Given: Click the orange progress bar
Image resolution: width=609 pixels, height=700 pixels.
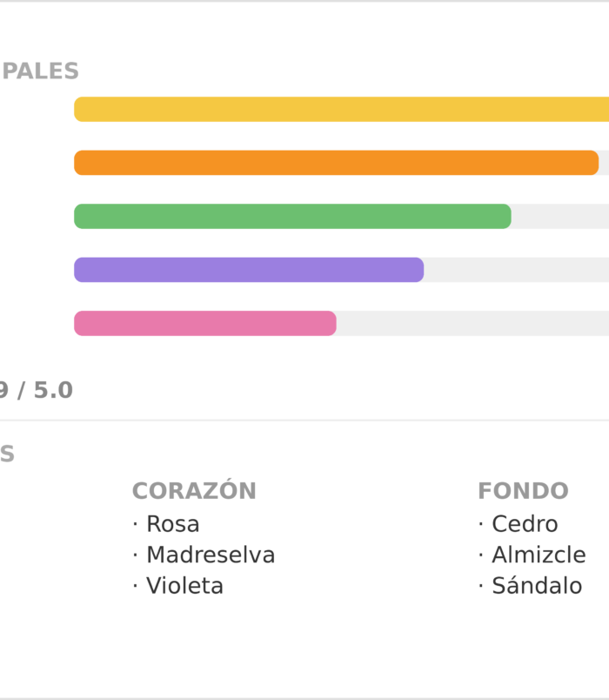Looking at the screenshot, I should click(337, 163).
